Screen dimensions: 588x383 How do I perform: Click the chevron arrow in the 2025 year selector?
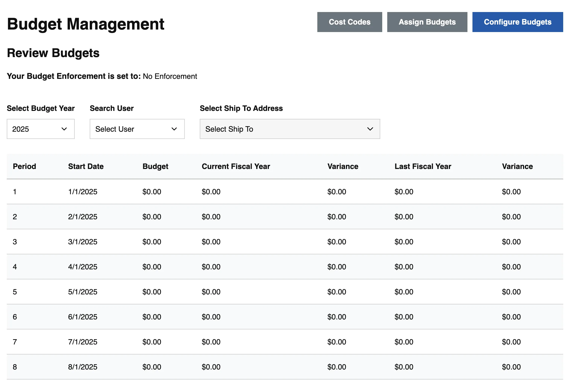tap(64, 129)
